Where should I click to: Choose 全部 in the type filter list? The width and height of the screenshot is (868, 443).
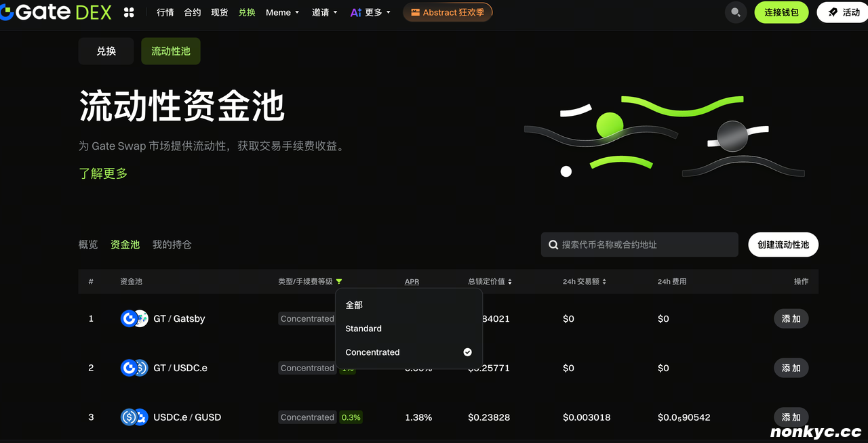(408, 305)
